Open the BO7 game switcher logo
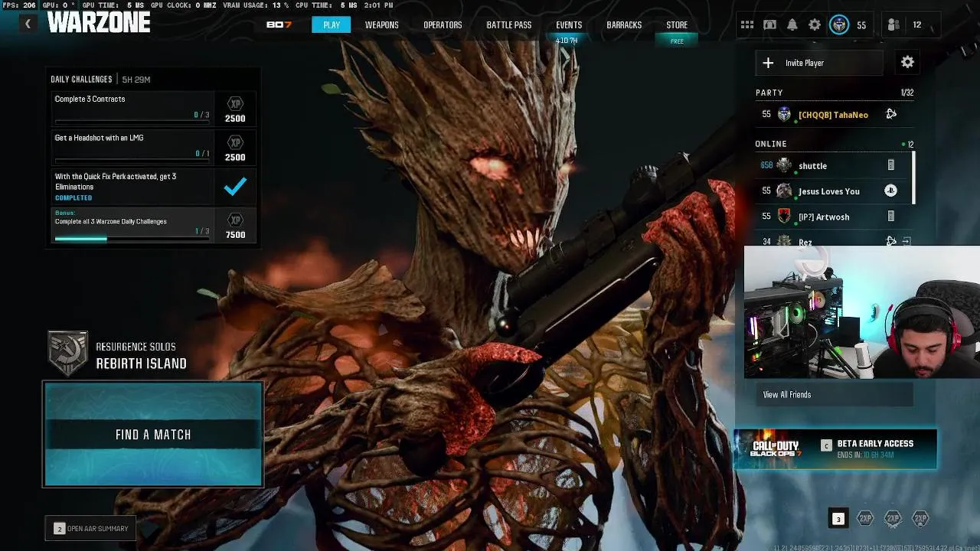This screenshot has height=551, width=980. (x=279, y=24)
